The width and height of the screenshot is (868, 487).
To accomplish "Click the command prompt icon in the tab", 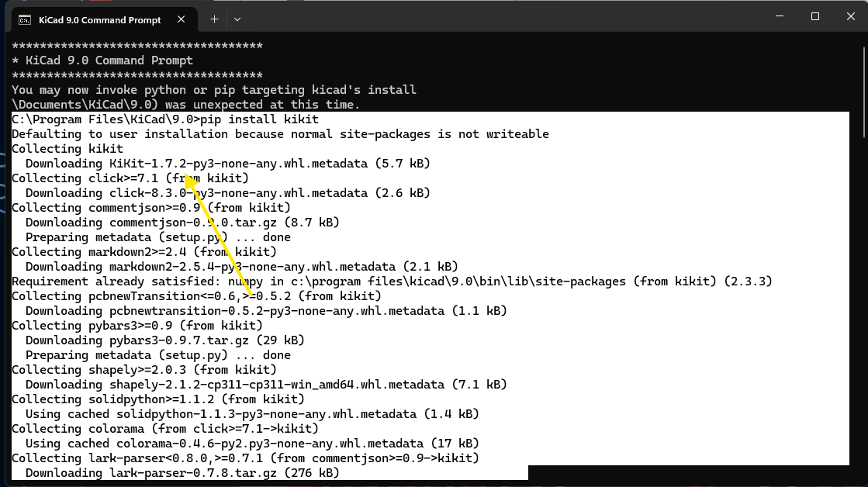I will [25, 19].
